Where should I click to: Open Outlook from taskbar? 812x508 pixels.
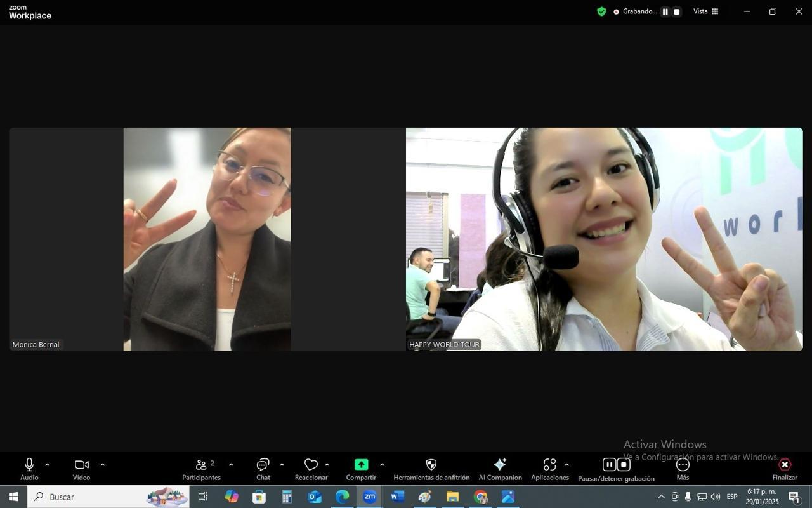(x=315, y=497)
